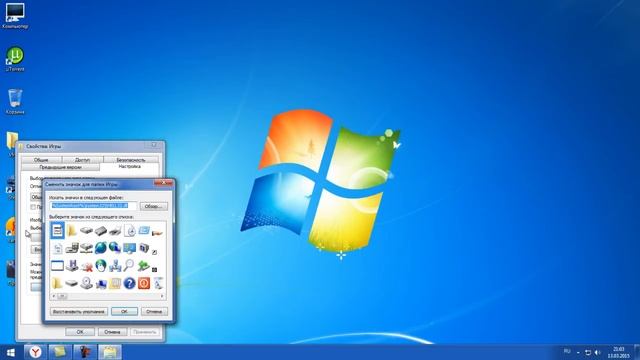Screen dimensions: 640x360
Task: Choose the orange power button icon
Action: 144,283
